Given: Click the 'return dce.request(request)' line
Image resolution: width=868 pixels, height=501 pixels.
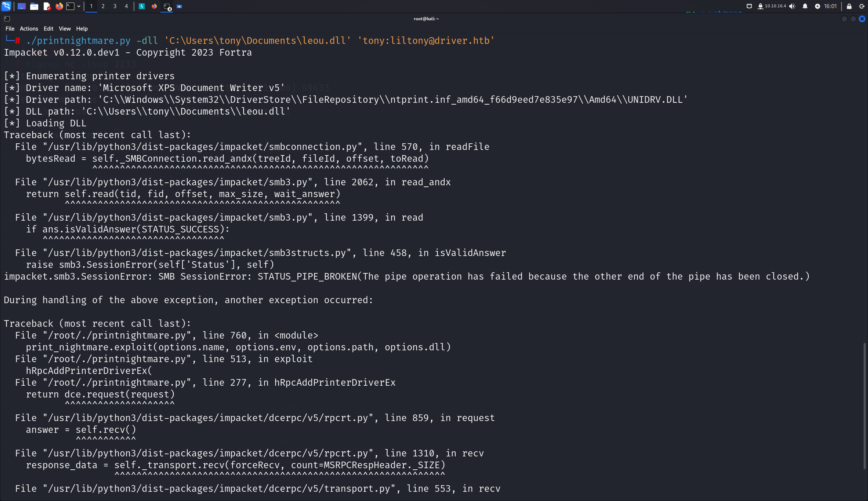Looking at the screenshot, I should (100, 395).
